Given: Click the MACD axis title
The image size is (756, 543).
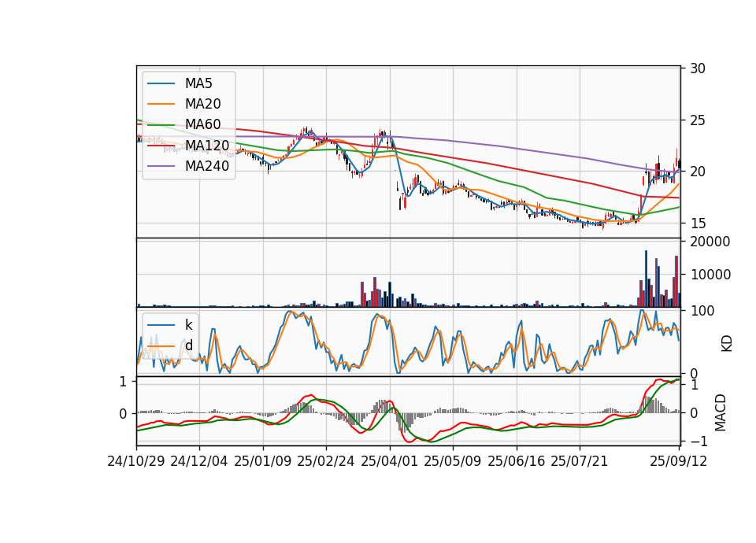Looking at the screenshot, I should pos(721,412).
